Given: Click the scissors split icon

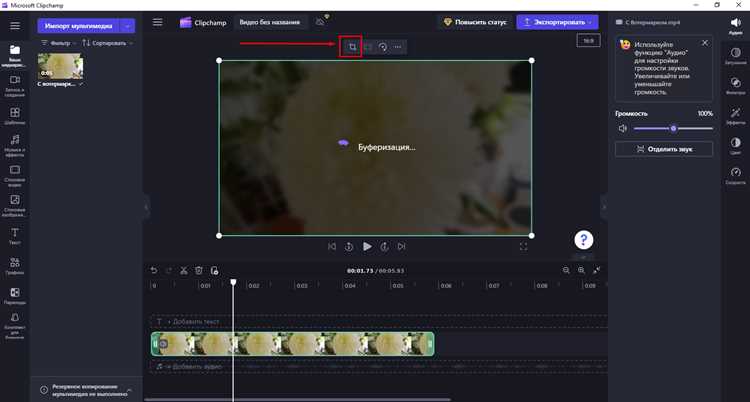Looking at the screenshot, I should [x=184, y=270].
